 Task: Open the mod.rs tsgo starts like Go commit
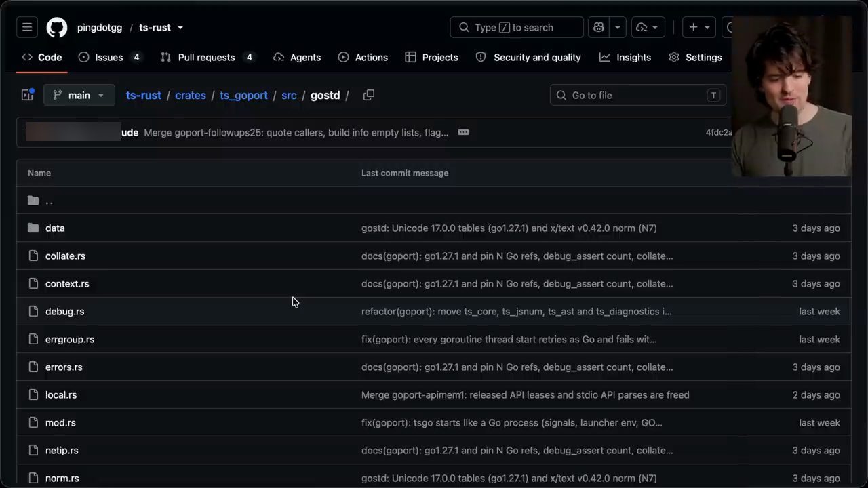click(x=511, y=422)
